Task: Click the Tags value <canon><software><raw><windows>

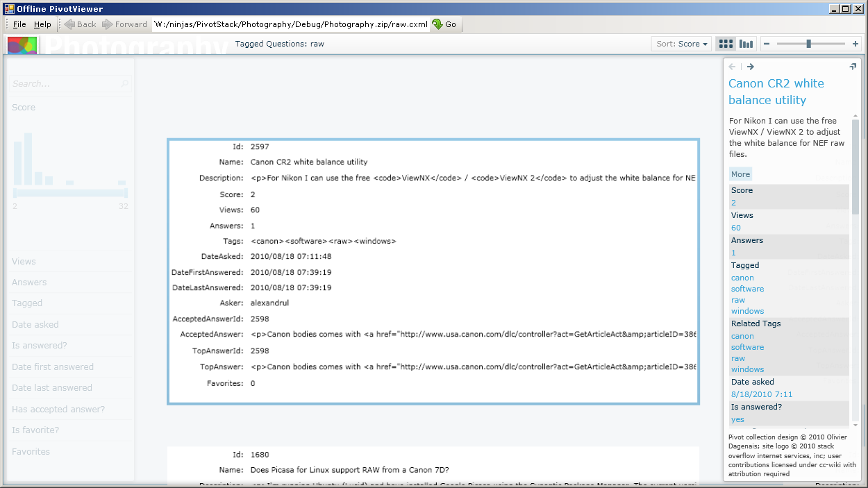Action: [x=323, y=241]
